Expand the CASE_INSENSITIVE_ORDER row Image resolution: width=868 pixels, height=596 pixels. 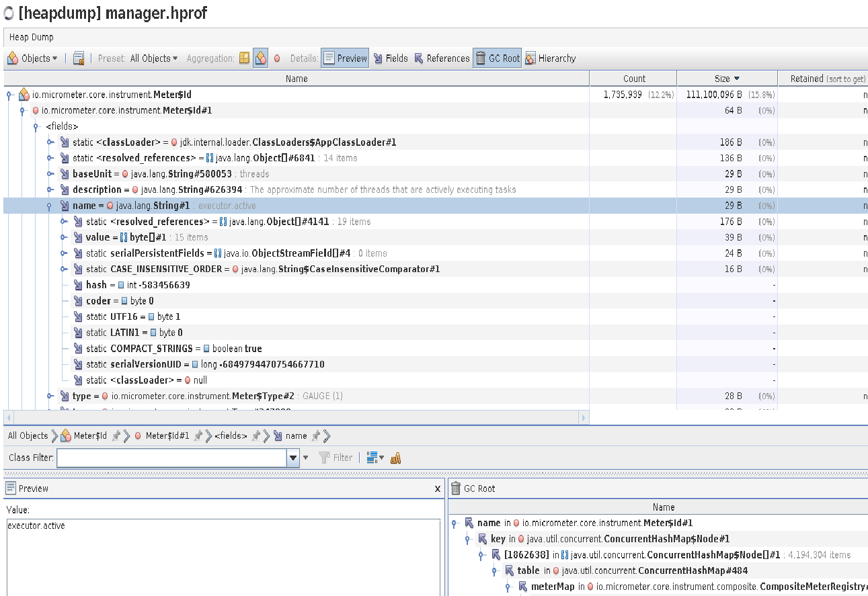coord(64,269)
